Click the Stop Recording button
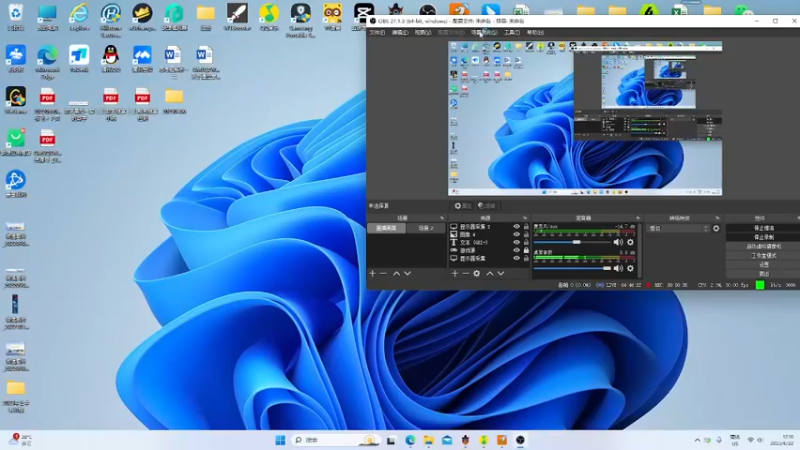This screenshot has width=800, height=450. click(763, 237)
